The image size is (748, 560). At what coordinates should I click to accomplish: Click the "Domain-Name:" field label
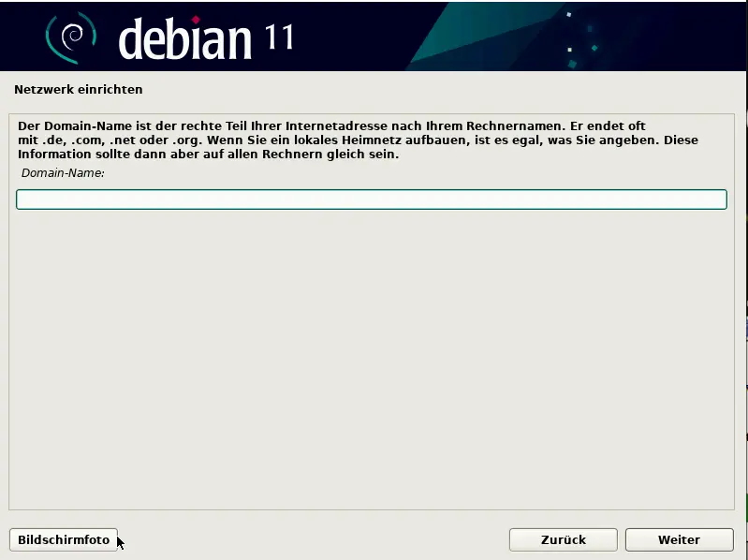click(x=63, y=173)
